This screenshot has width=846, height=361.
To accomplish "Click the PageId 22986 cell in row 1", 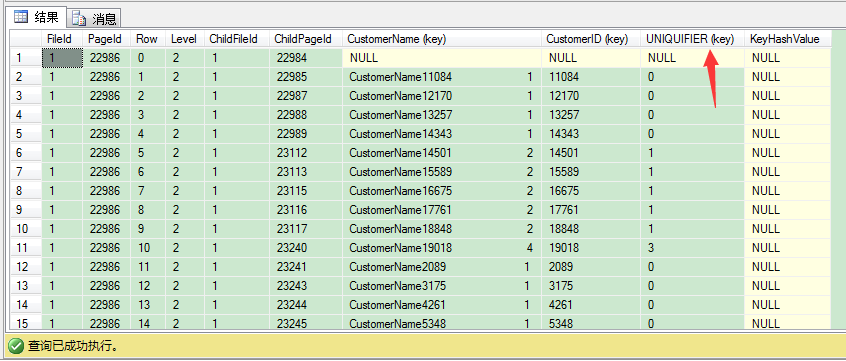I will pyautogui.click(x=106, y=58).
